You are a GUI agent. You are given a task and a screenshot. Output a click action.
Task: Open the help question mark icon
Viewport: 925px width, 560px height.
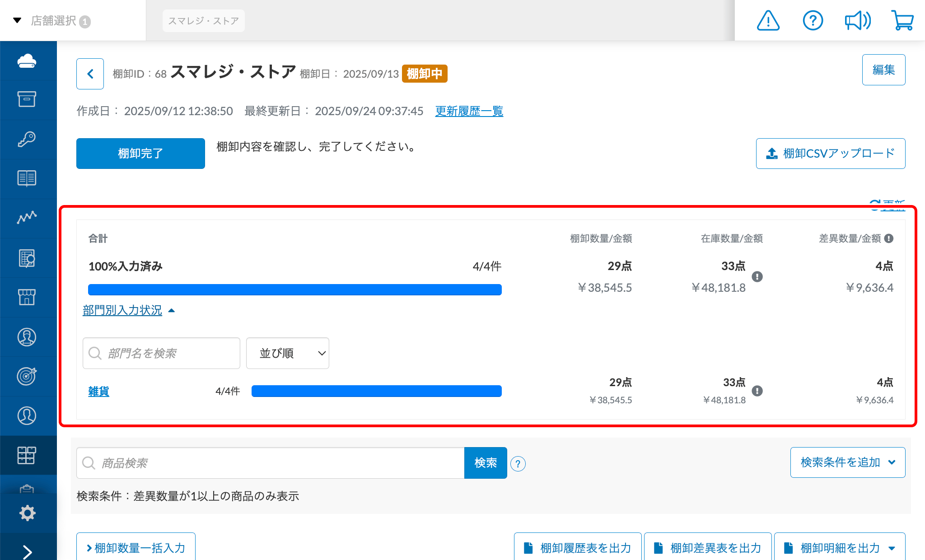pos(813,20)
